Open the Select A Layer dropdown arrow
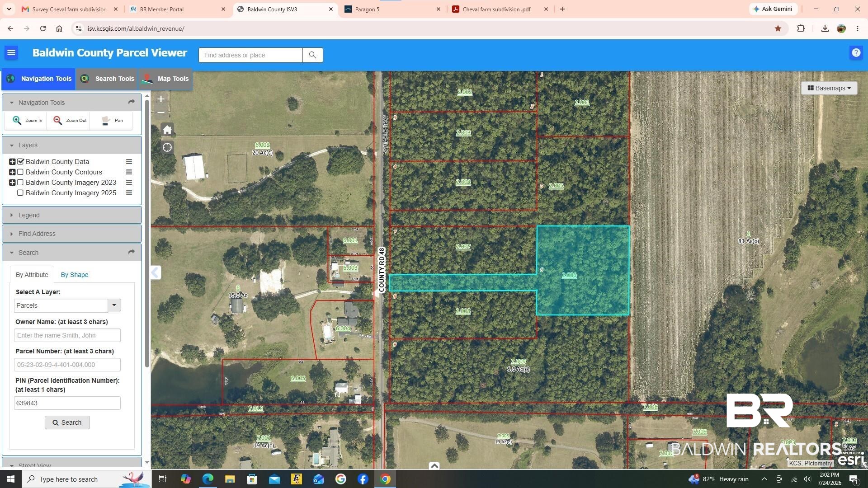The height and width of the screenshot is (488, 868). pos(114,305)
